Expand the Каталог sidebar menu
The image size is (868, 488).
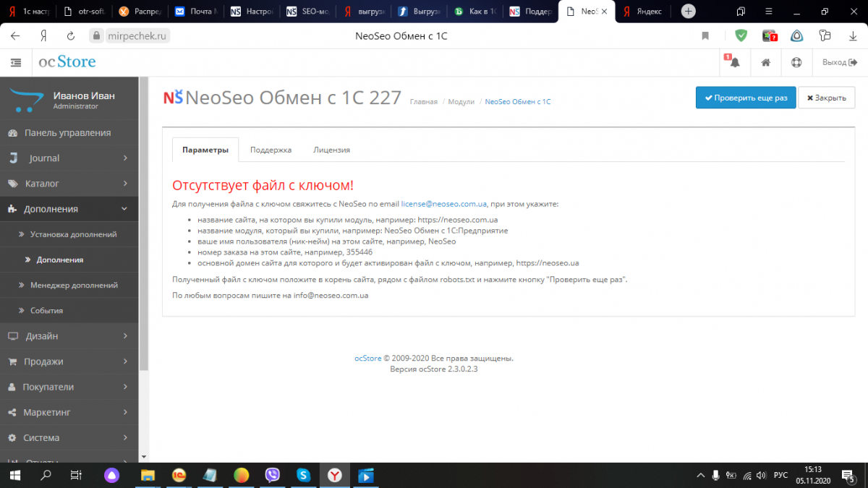pyautogui.click(x=69, y=184)
